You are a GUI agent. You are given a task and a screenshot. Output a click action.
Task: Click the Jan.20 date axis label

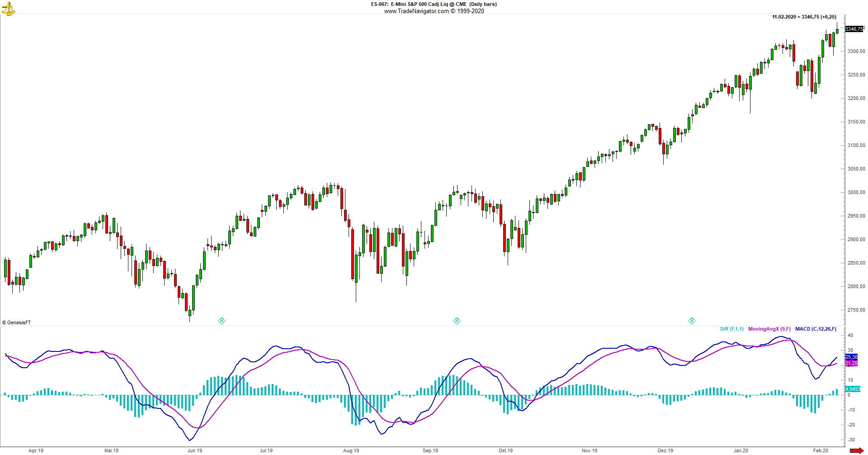[x=741, y=450]
